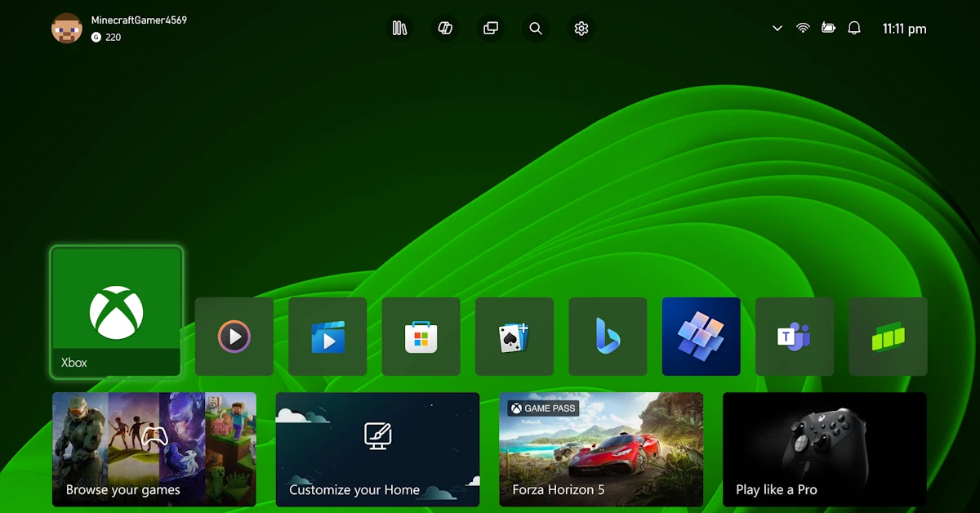Click the Browse your games banner
The width and height of the screenshot is (980, 513).
click(x=154, y=449)
